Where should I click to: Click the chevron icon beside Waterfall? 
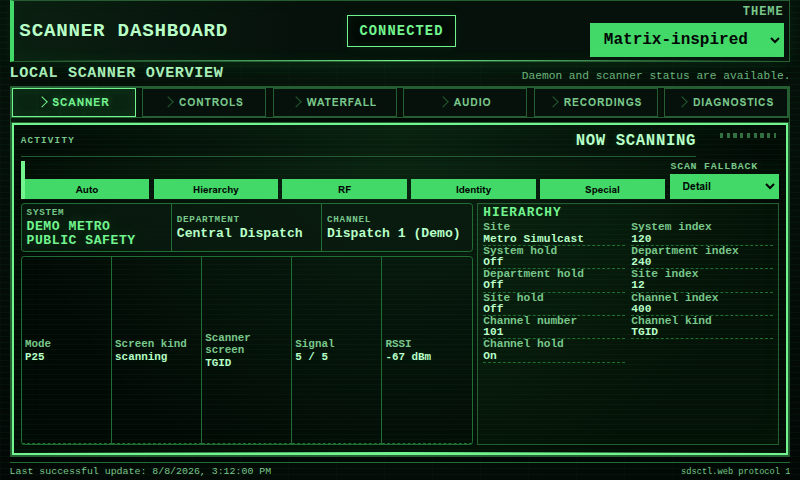[x=298, y=102]
